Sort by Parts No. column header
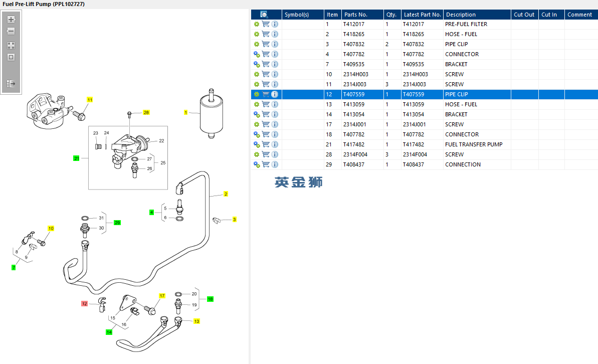This screenshot has width=598, height=364. (362, 15)
